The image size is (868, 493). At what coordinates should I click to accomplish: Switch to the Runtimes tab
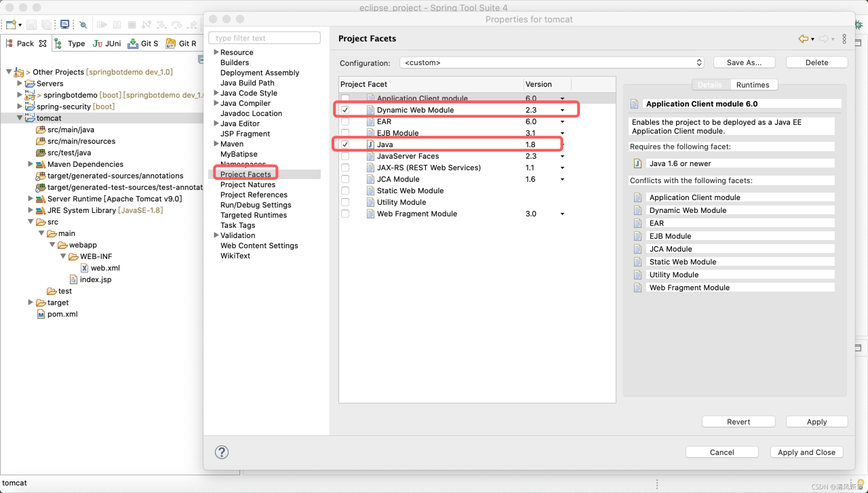[x=753, y=85]
